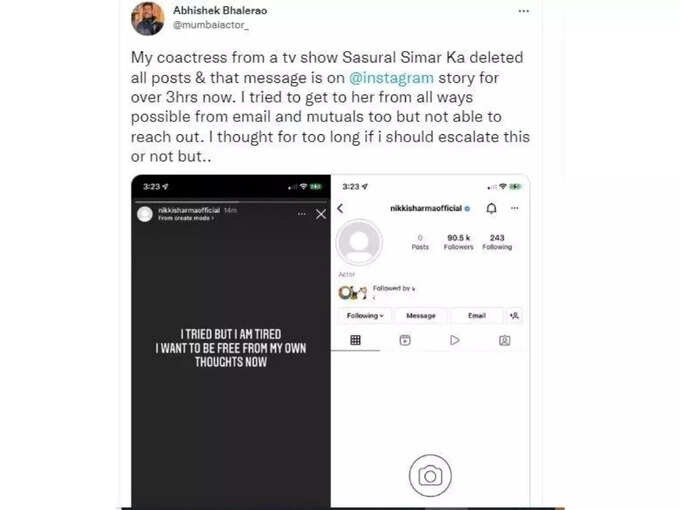Switch to the Reels tab icon
This screenshot has height=510, width=680.
405,340
